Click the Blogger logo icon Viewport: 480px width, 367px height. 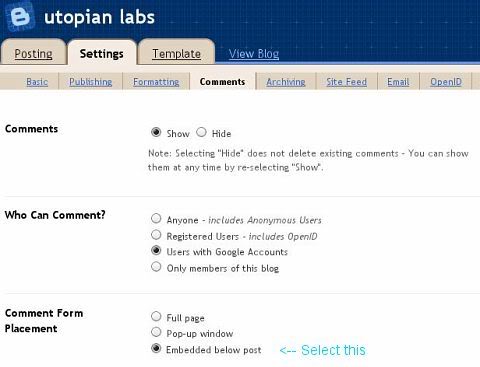pos(21,17)
